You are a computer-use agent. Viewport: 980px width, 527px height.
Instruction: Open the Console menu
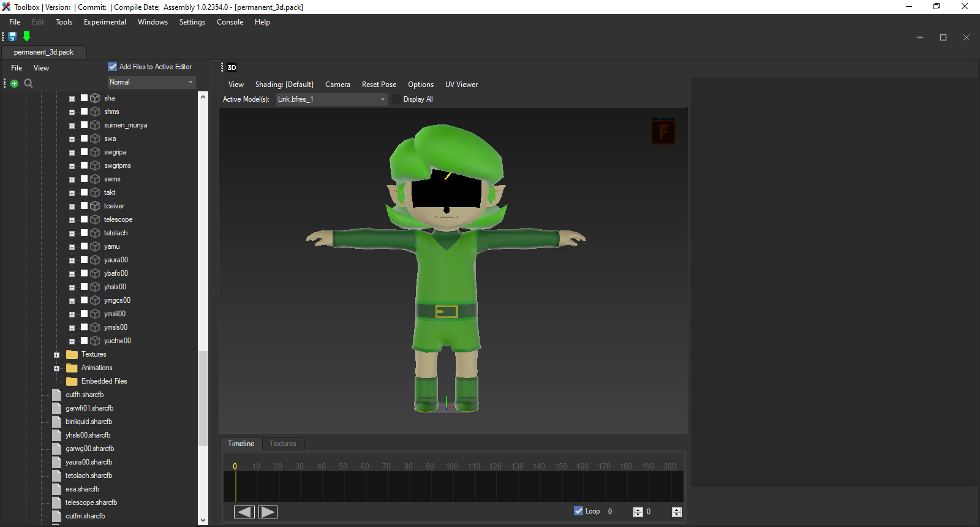230,22
